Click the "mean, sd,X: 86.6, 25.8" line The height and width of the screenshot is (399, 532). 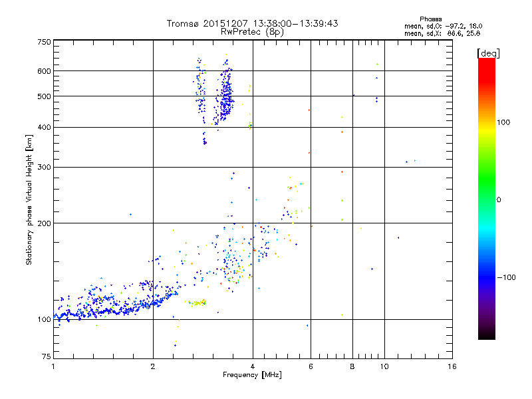point(442,33)
